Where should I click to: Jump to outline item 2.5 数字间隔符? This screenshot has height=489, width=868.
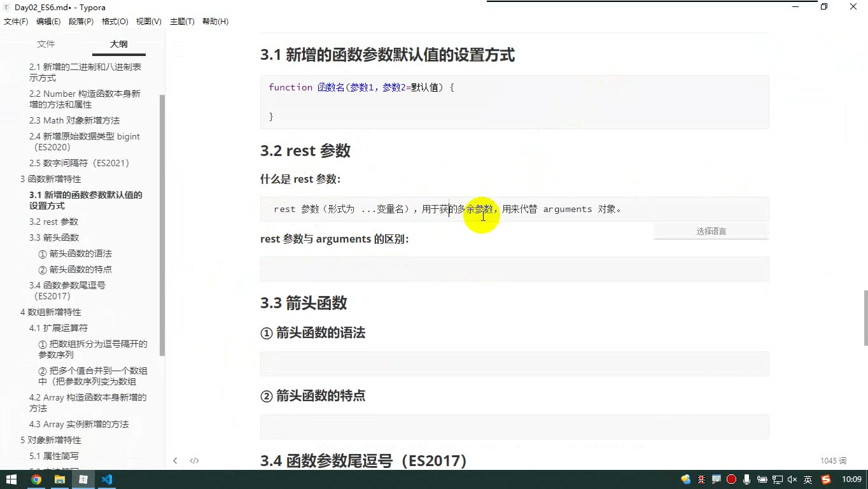tap(80, 163)
